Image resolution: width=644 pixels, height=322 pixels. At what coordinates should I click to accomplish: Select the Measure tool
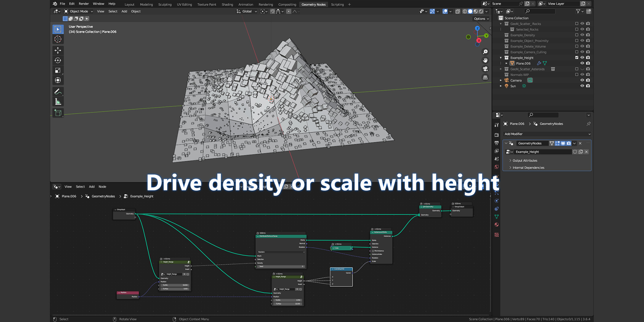pyautogui.click(x=58, y=102)
